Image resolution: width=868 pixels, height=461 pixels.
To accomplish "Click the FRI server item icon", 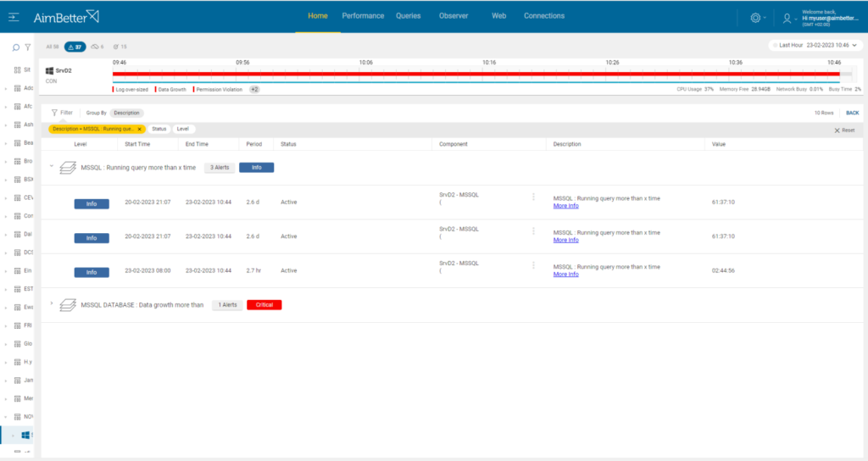I will pyautogui.click(x=17, y=326).
